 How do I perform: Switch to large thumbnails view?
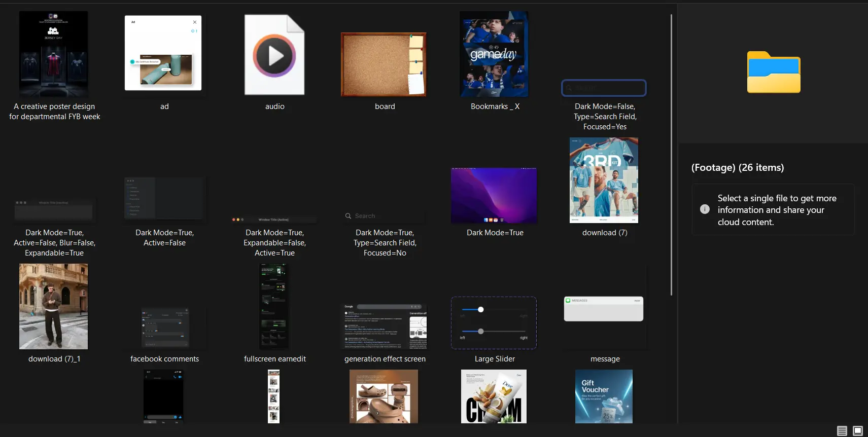(x=857, y=431)
